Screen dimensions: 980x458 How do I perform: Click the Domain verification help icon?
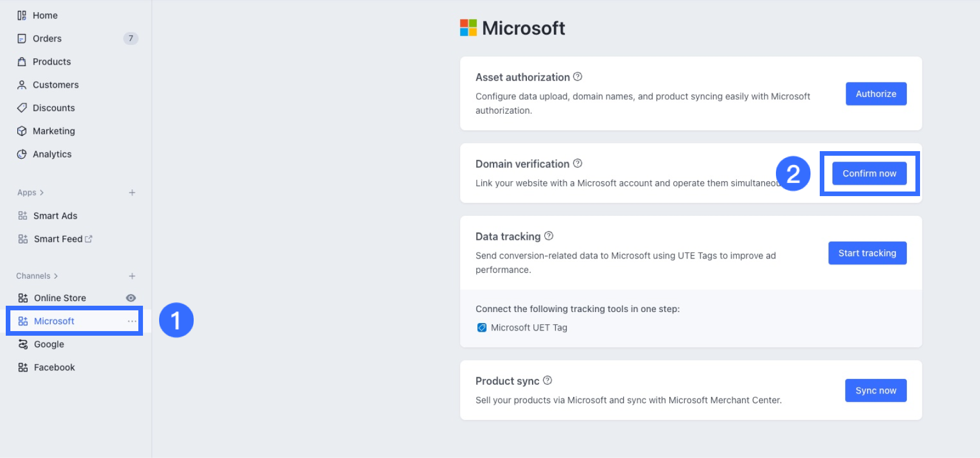(578, 163)
